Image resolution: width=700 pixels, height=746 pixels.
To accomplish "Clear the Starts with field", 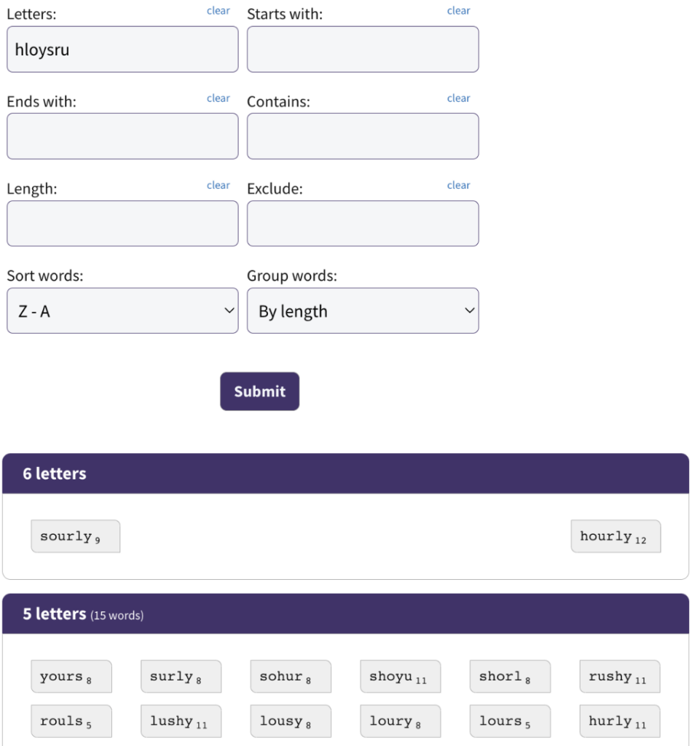I will [x=458, y=11].
